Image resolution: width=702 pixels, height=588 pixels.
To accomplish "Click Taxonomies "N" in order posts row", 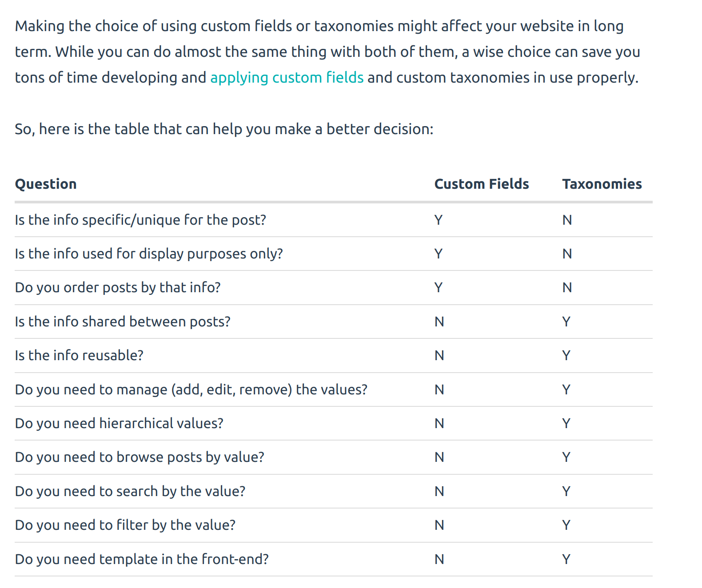I will 567,288.
